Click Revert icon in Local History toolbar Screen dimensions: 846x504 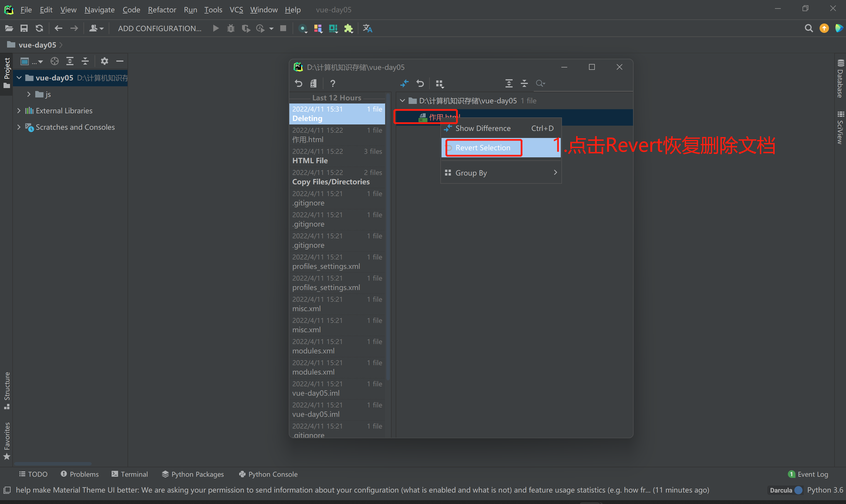[298, 83]
